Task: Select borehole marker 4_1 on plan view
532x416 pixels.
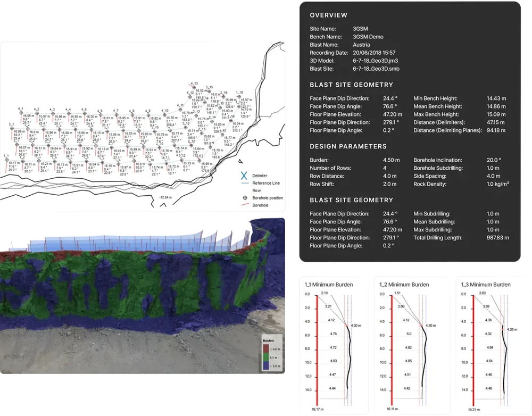Action: 21,113
